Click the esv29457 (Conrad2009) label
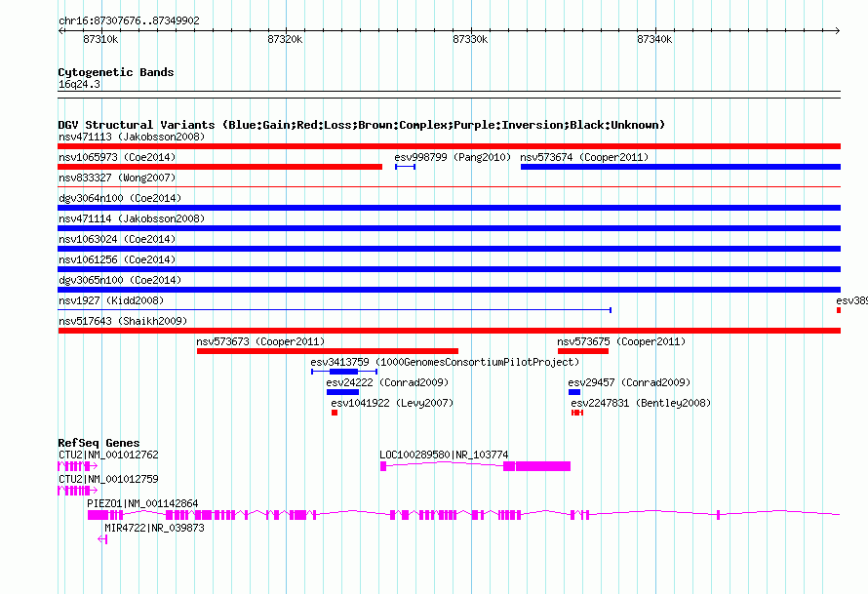This screenshot has height=594, width=868. point(629,382)
